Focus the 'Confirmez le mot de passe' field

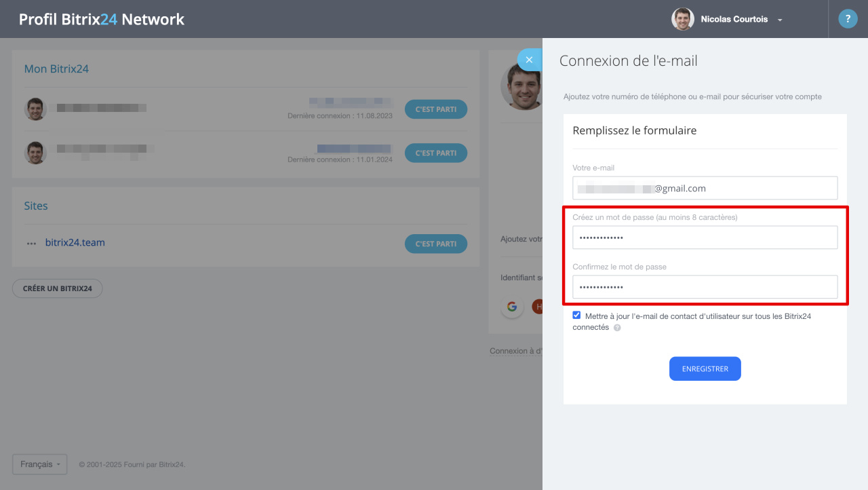pyautogui.click(x=705, y=286)
